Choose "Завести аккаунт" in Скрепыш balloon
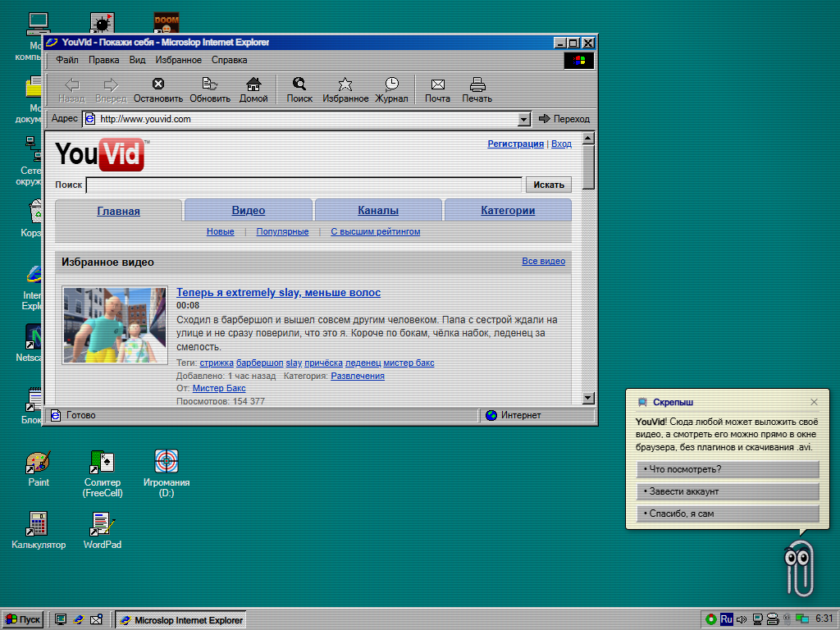Image resolution: width=840 pixels, height=630 pixels. click(728, 491)
